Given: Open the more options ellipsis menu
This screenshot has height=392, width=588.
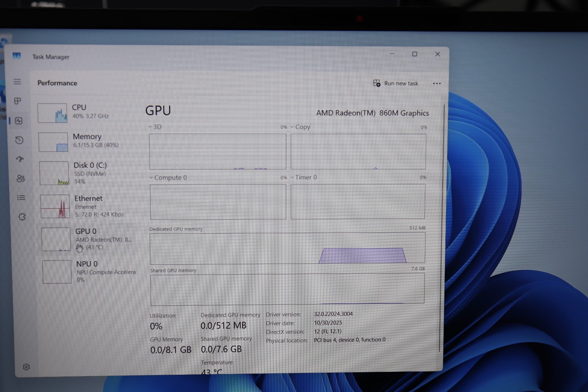Looking at the screenshot, I should [437, 83].
